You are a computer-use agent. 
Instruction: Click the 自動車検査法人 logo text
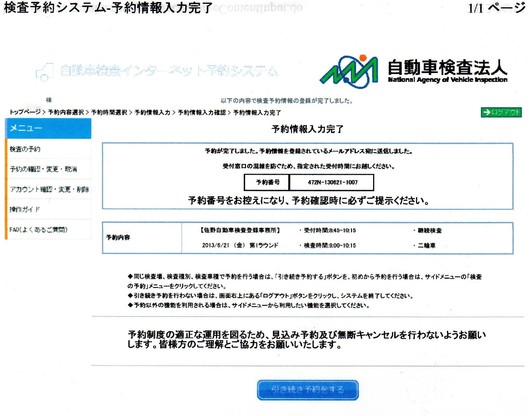tap(447, 71)
